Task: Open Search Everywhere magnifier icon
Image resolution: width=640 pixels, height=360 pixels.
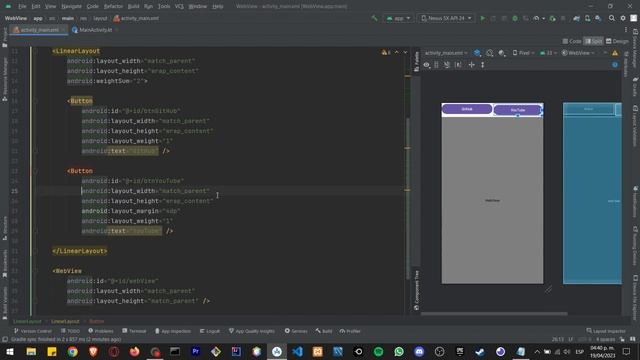Action: 611,18
